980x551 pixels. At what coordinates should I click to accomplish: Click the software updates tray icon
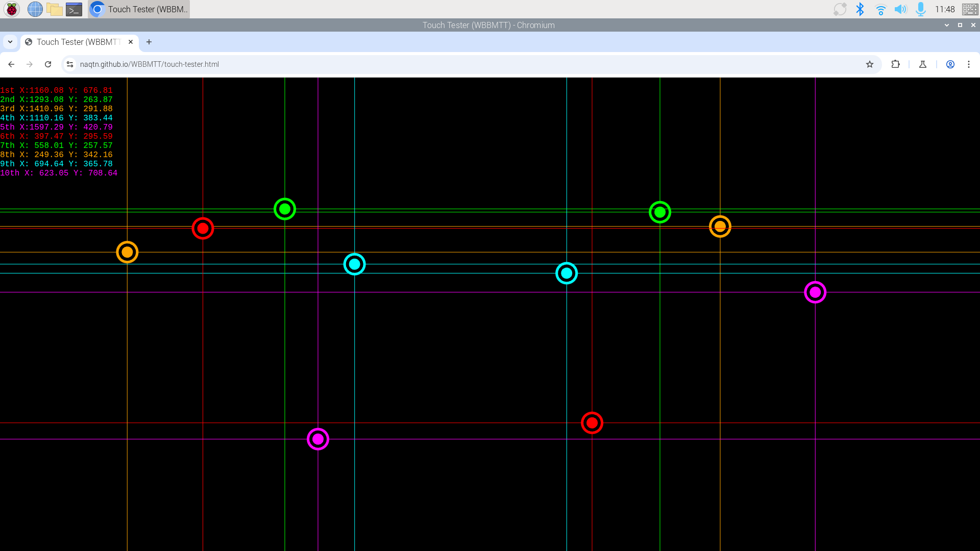coord(840,9)
